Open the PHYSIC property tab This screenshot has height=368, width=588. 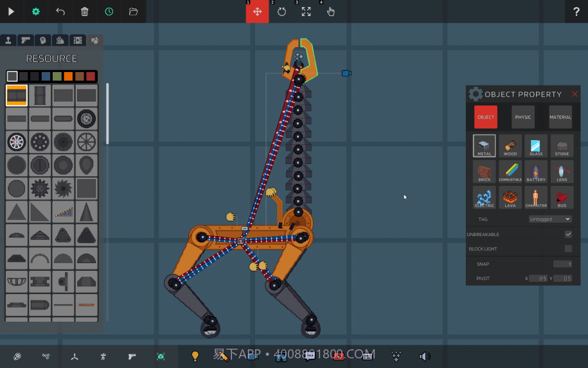[x=522, y=117]
